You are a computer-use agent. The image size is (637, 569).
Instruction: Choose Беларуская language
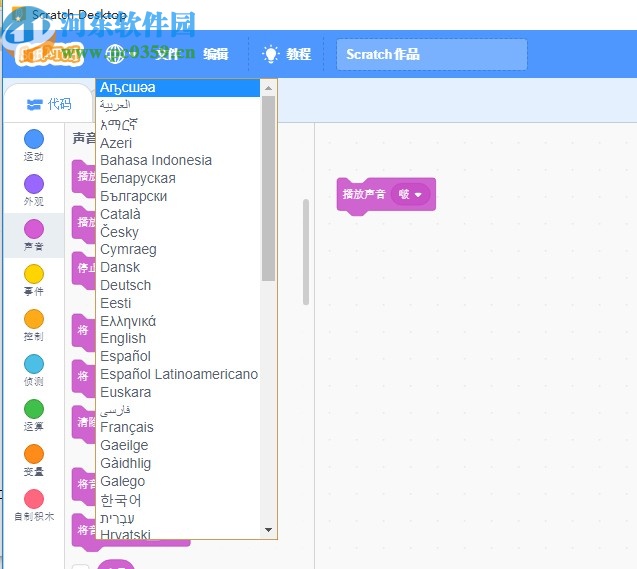tap(178, 178)
